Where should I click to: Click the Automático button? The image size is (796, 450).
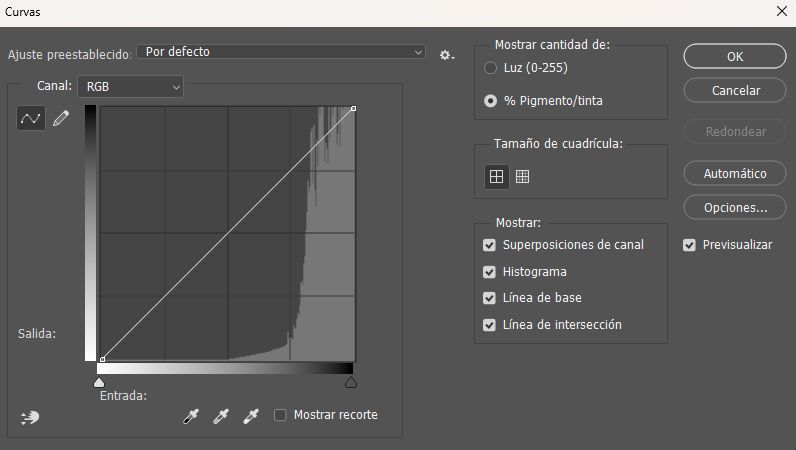coord(735,173)
